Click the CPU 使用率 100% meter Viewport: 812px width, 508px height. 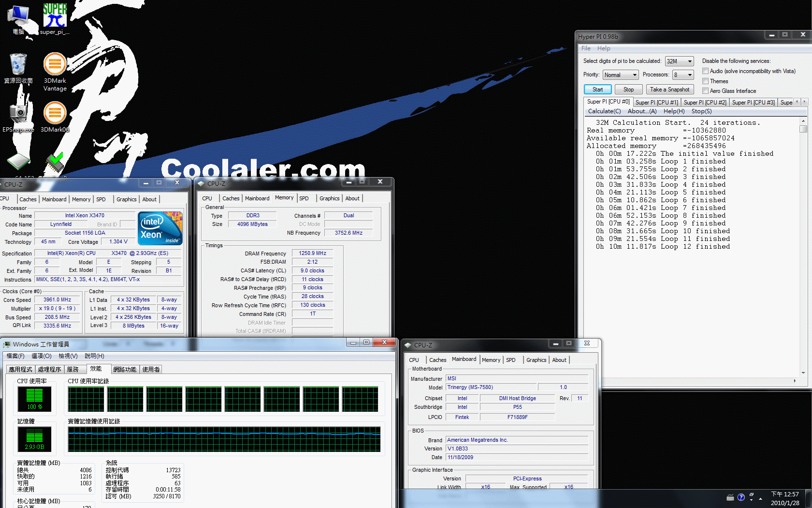click(34, 399)
